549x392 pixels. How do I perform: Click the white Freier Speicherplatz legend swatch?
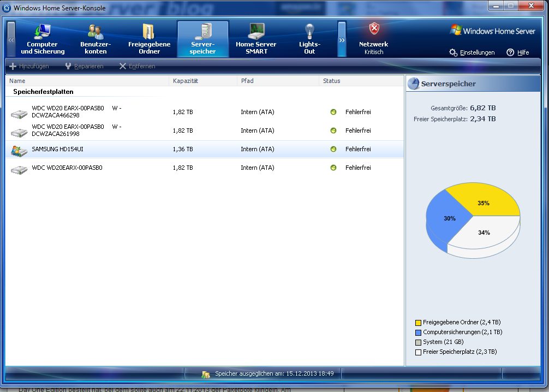click(x=418, y=352)
